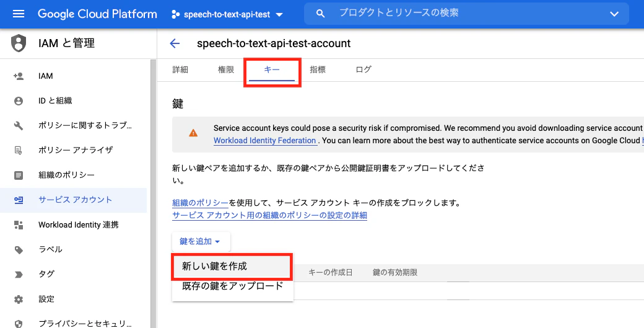Open the hamburger navigation menu
The width and height of the screenshot is (644, 328).
pyautogui.click(x=19, y=14)
